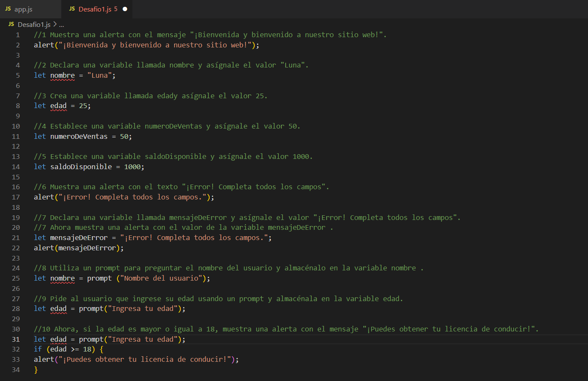Click the comment beginning '//1 Muestra una alerta'
This screenshot has width=588, height=381.
[x=210, y=35]
